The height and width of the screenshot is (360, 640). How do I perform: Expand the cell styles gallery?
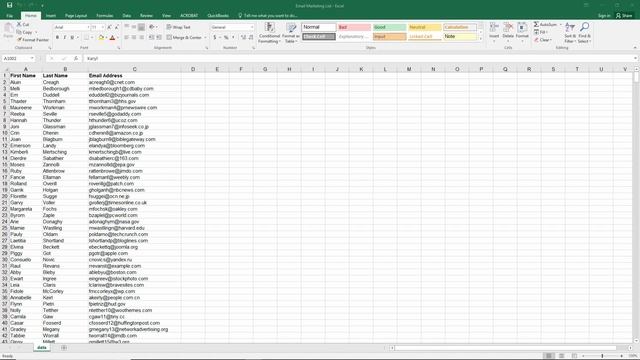tap(480, 39)
